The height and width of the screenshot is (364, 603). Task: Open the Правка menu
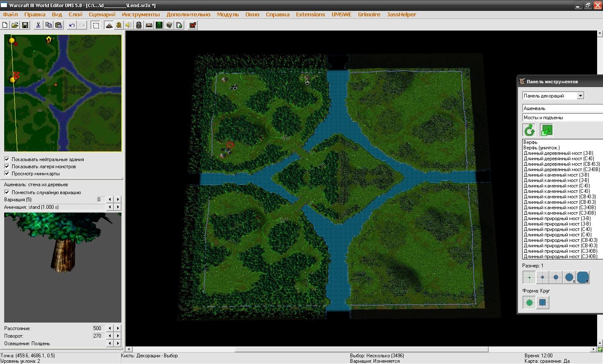(x=35, y=14)
